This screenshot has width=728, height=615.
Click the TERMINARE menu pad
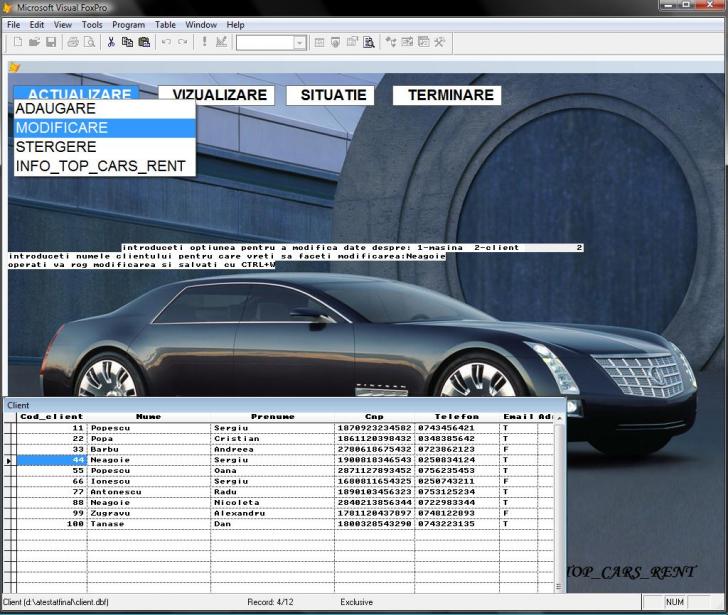(447, 95)
